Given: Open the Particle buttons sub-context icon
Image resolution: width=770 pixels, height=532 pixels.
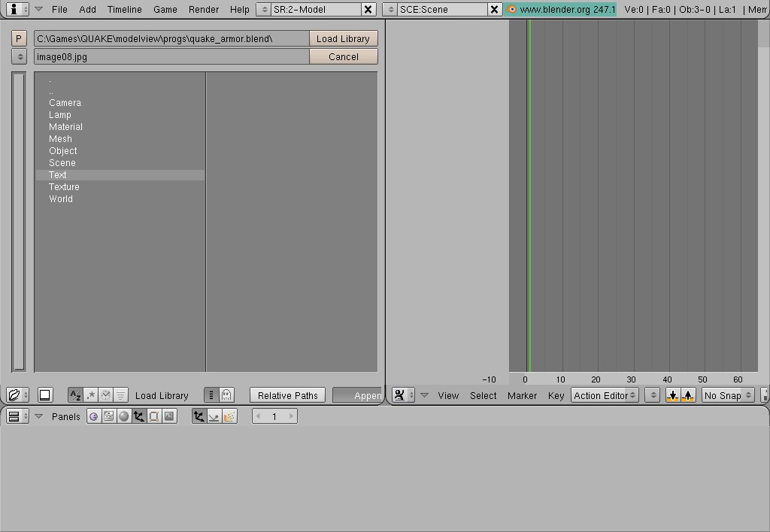Looking at the screenshot, I should pos(229,416).
